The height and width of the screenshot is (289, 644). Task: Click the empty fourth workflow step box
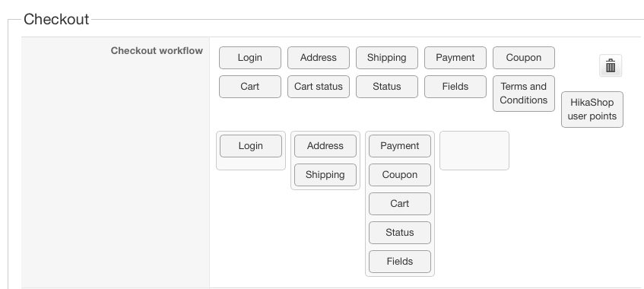pyautogui.click(x=474, y=151)
